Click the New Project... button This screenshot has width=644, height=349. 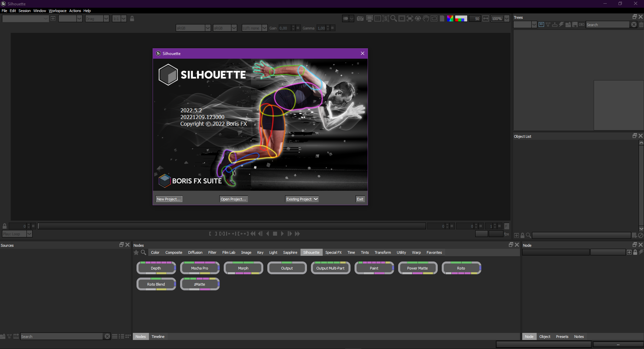pos(169,199)
